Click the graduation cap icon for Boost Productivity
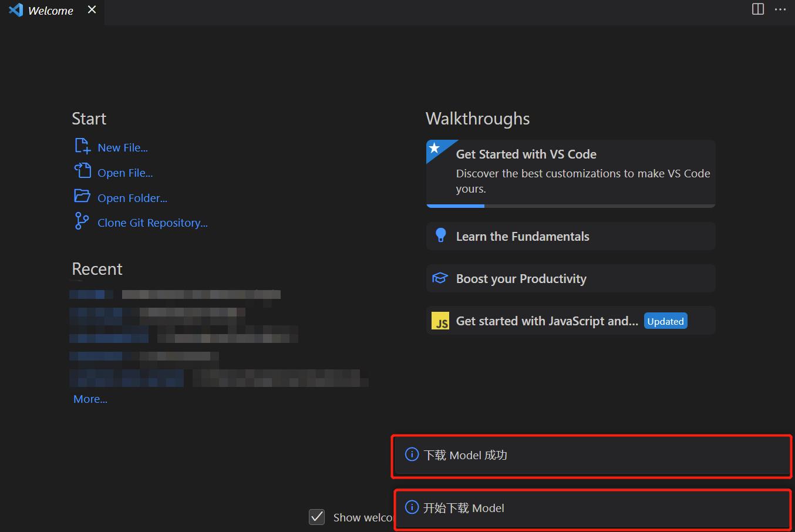 click(440, 278)
